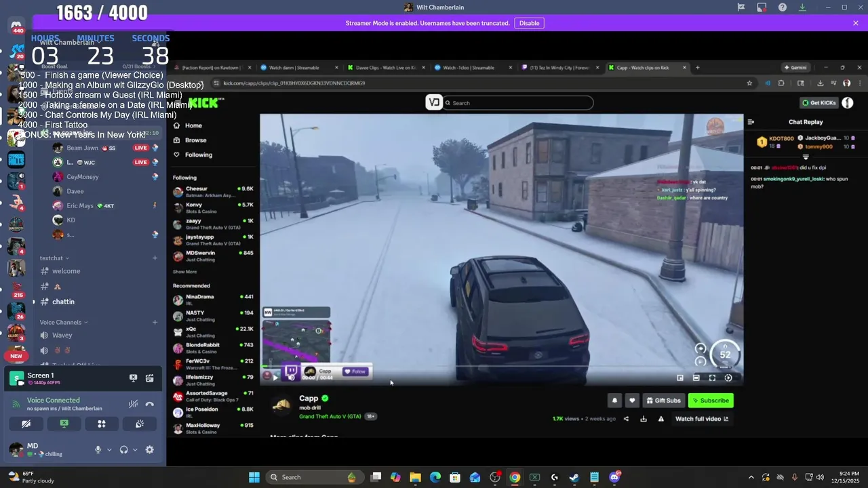The image size is (868, 488).
Task: Add a channel to Voice Channels
Action: tap(155, 322)
